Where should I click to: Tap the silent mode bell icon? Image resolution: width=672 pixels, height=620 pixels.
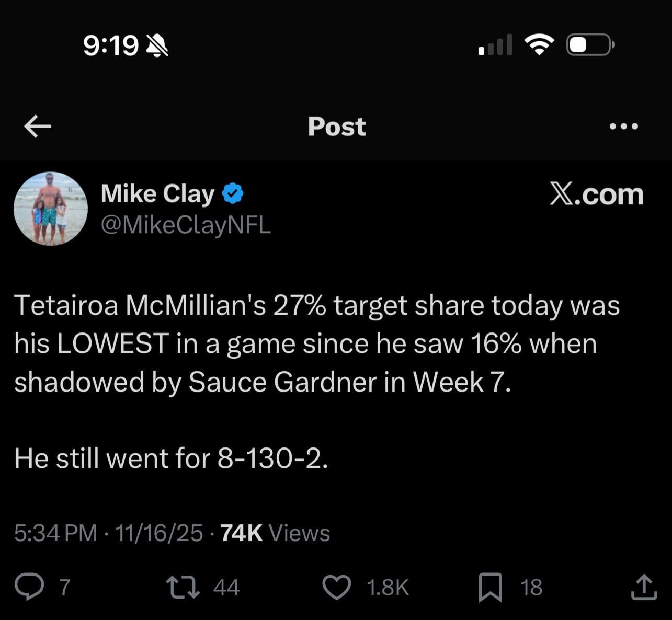157,46
